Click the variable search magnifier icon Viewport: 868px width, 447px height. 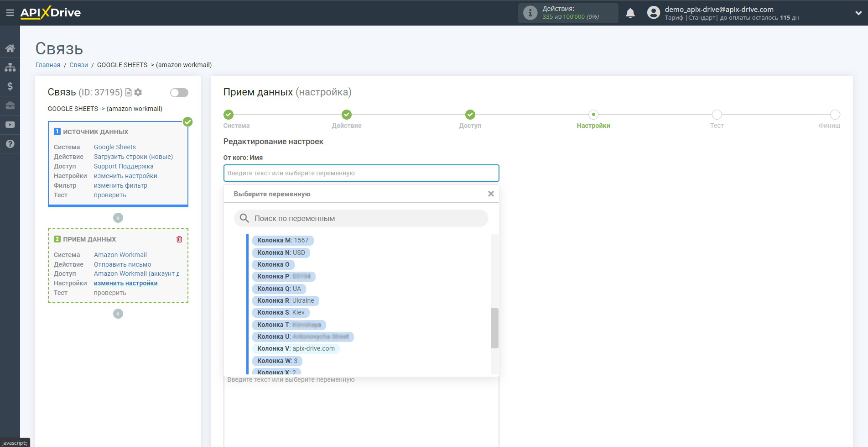pos(244,218)
